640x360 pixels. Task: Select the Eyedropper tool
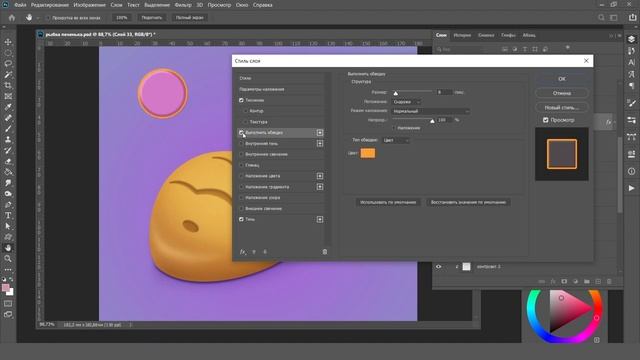pyautogui.click(x=8, y=107)
